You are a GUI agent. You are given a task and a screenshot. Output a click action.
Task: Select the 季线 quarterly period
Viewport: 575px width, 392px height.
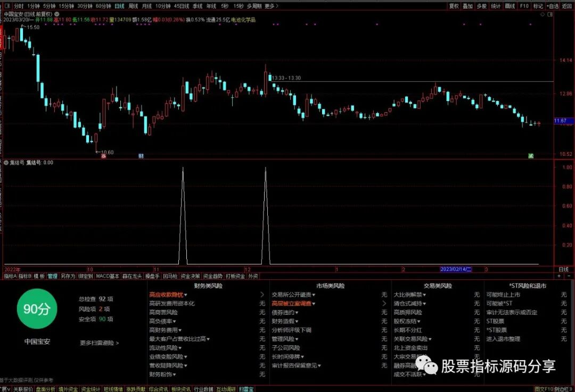198,6
